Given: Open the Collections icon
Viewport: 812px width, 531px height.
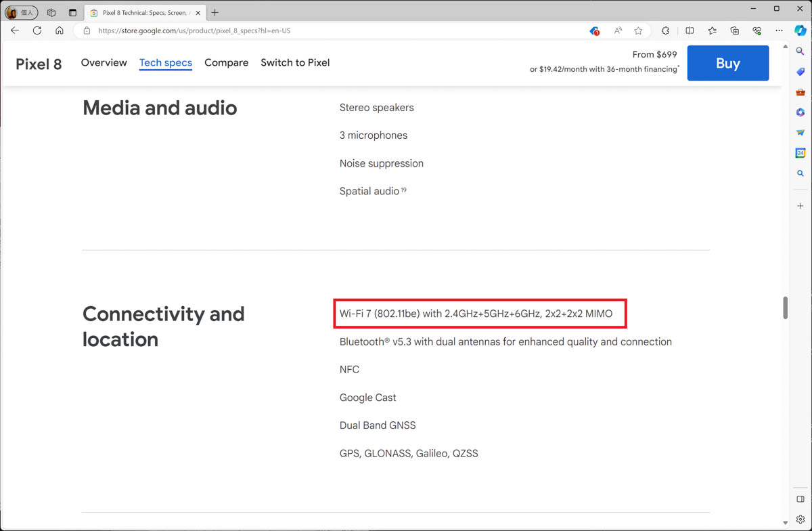Looking at the screenshot, I should (x=734, y=30).
